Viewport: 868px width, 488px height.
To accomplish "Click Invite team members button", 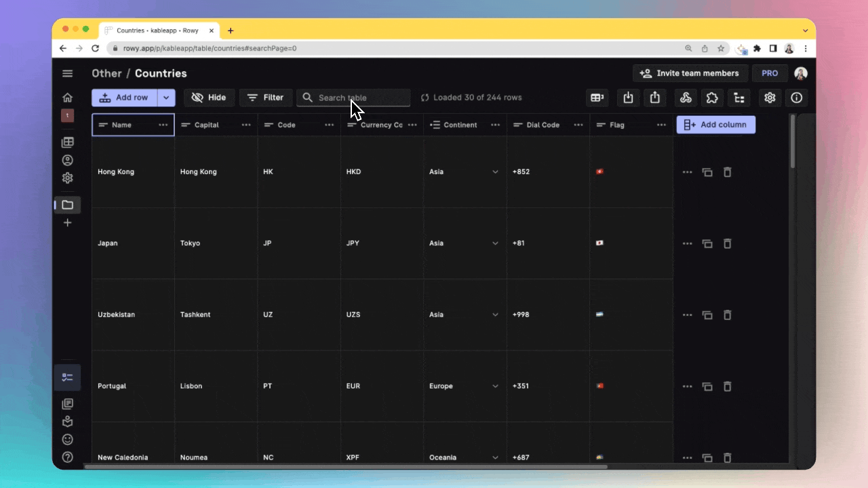I will click(x=690, y=73).
